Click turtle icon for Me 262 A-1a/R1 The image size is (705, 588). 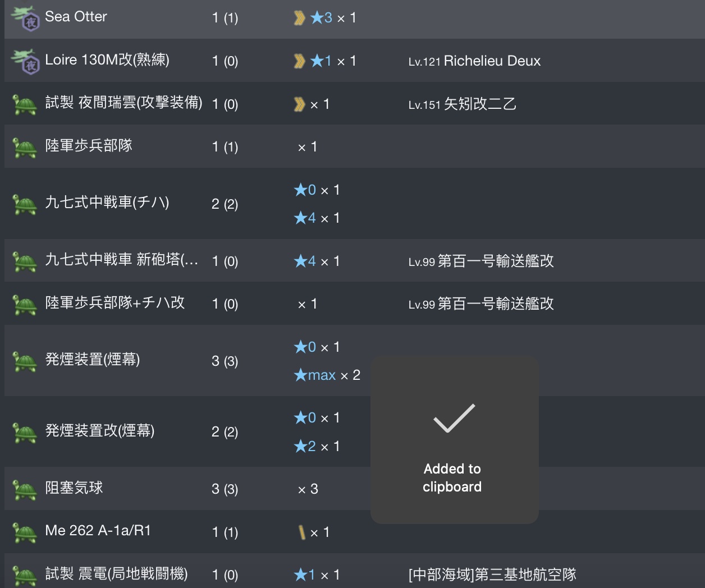tap(25, 532)
